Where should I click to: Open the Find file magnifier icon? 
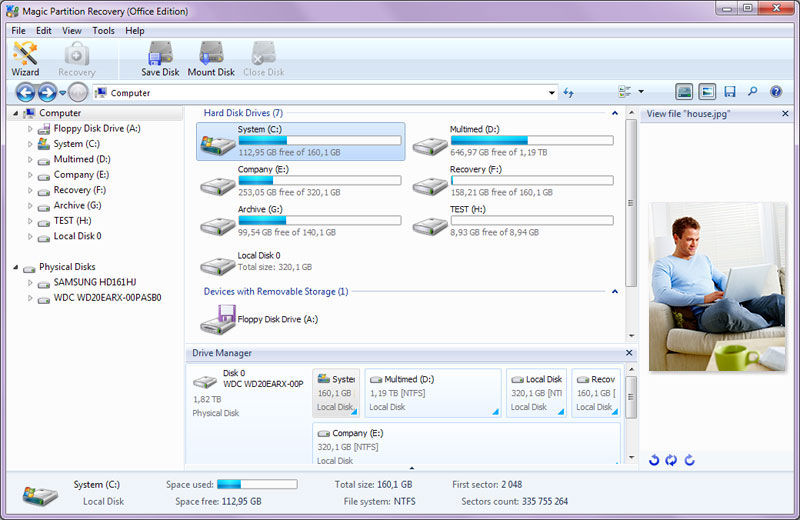pos(753,92)
